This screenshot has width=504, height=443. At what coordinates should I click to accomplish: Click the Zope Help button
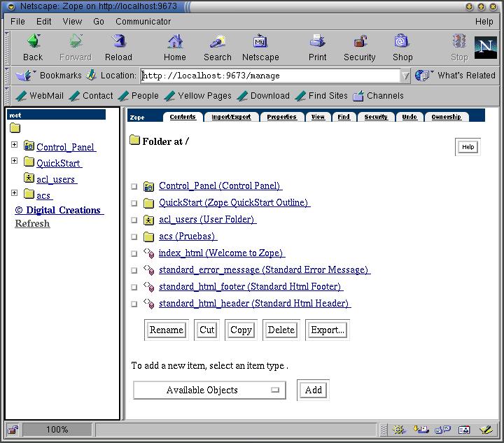(x=468, y=147)
